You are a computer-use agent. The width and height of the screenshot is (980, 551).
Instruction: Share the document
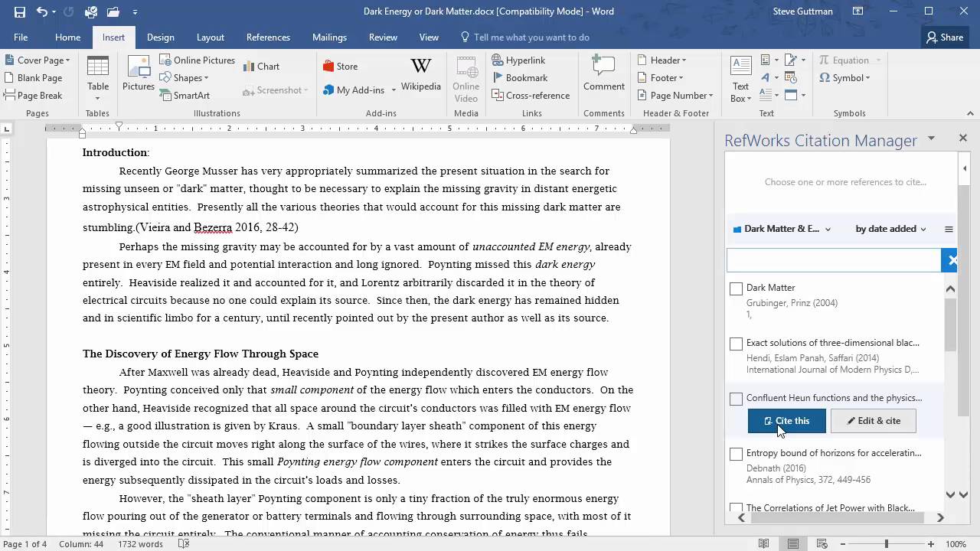coord(944,37)
